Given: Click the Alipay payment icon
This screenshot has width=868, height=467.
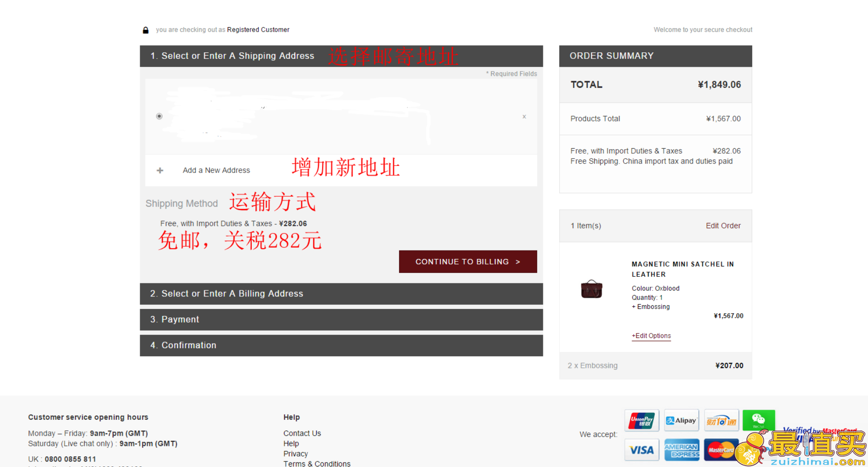Looking at the screenshot, I should (682, 421).
